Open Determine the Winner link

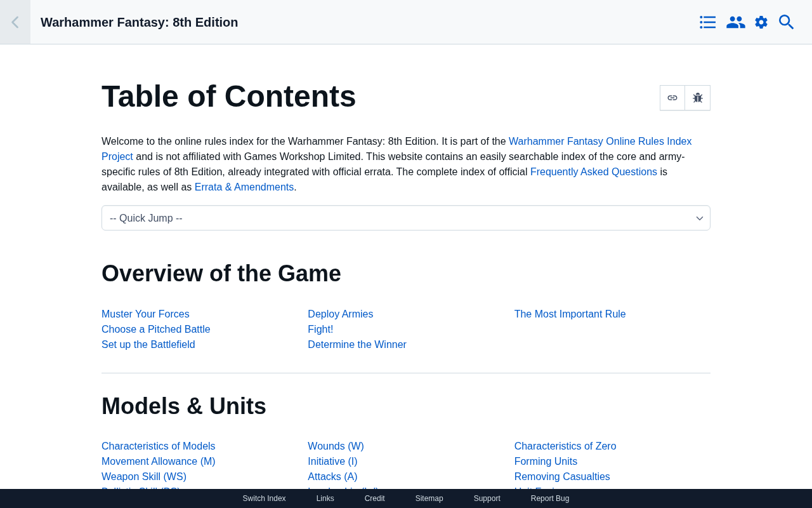357,344
